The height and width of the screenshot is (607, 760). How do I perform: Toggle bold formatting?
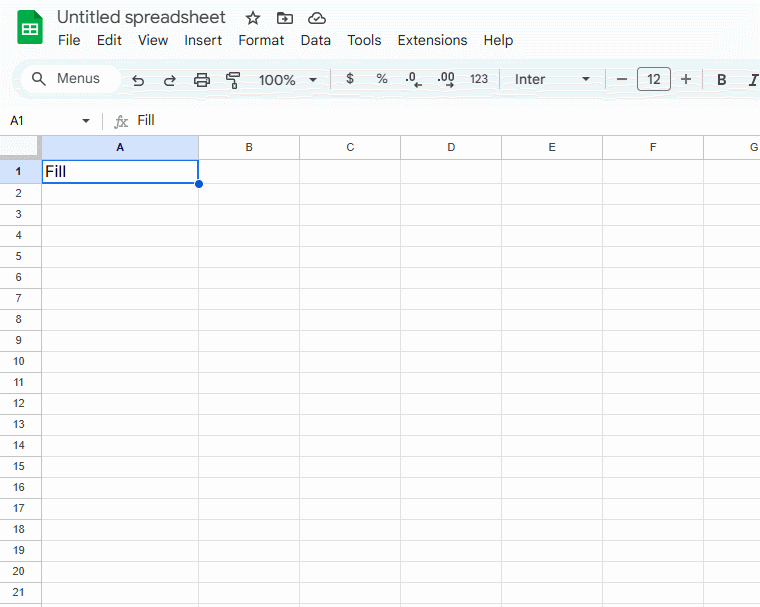[721, 79]
